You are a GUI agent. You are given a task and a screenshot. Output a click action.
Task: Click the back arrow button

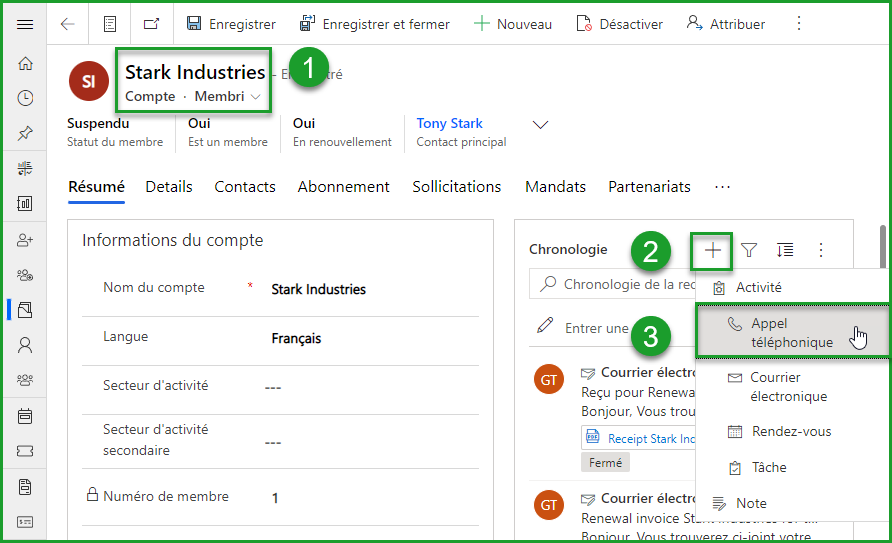tap(68, 24)
